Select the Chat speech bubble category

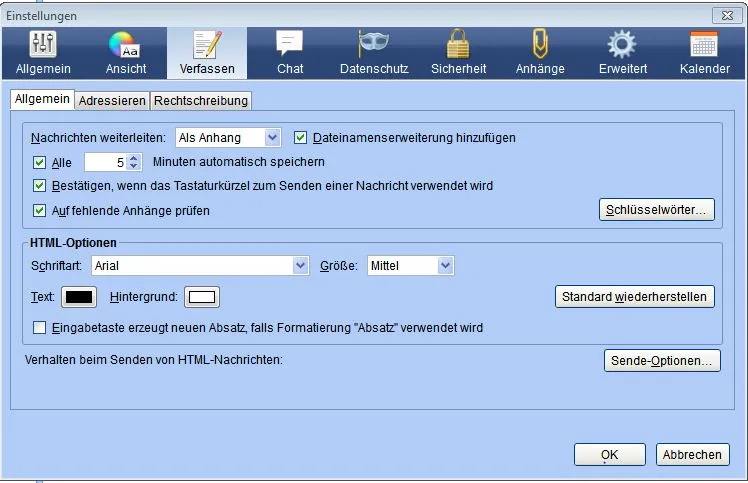290,53
